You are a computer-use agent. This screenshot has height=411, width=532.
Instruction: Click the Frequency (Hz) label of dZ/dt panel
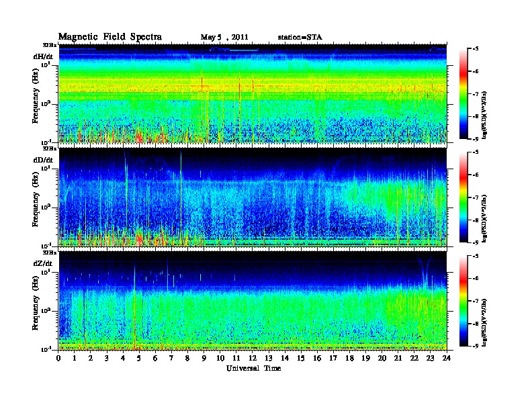(36, 302)
